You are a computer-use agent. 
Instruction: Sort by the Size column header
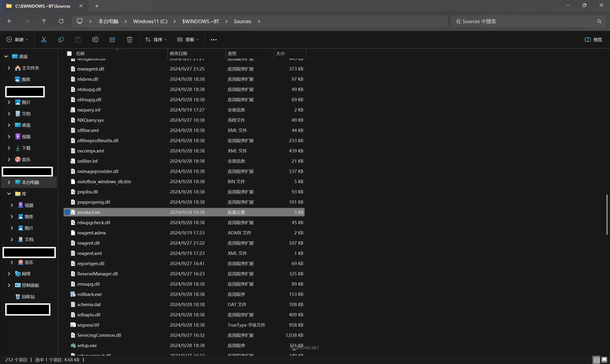pos(280,53)
